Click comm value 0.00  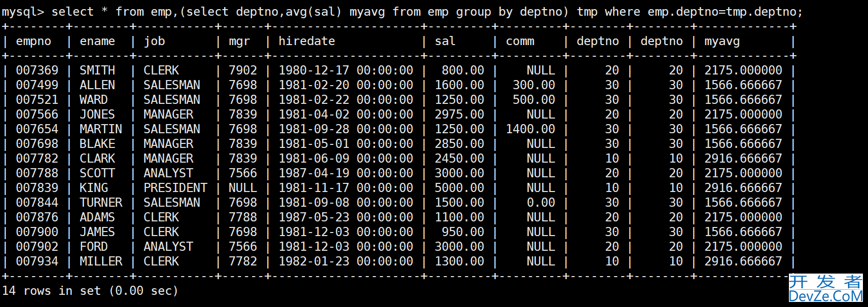point(541,203)
